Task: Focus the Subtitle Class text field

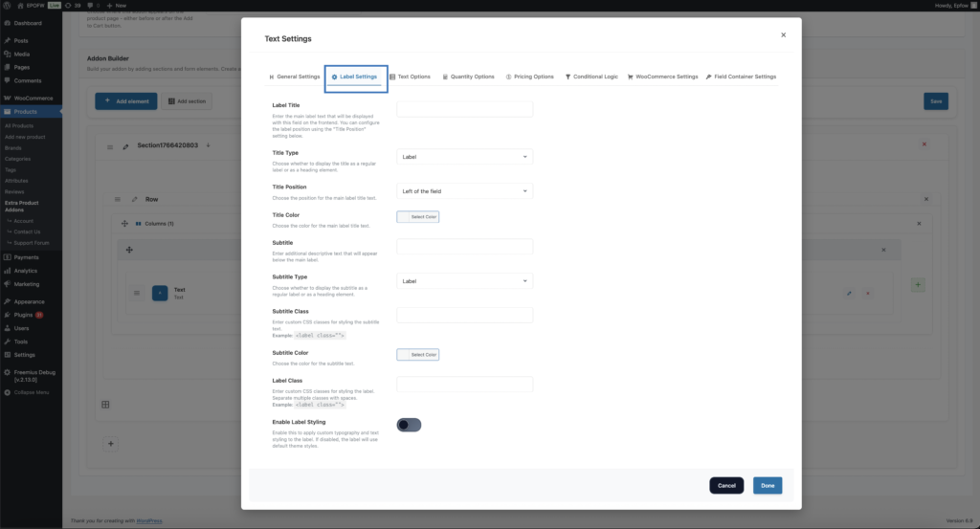Action: point(464,315)
